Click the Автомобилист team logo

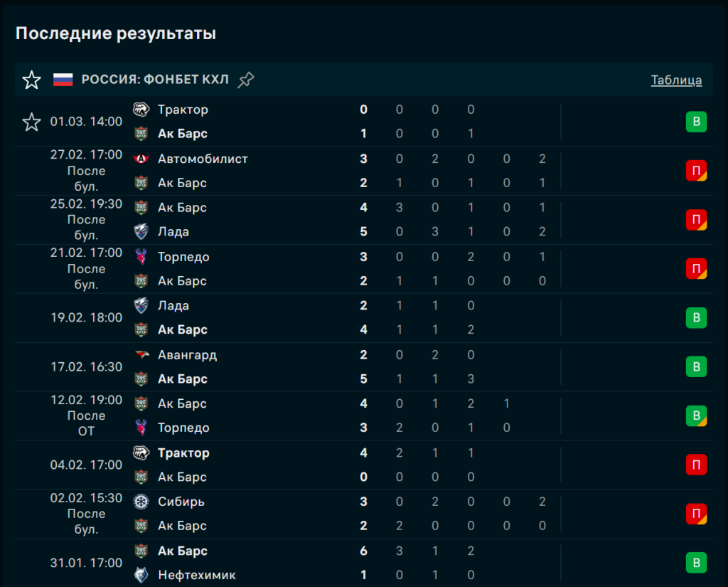point(141,159)
